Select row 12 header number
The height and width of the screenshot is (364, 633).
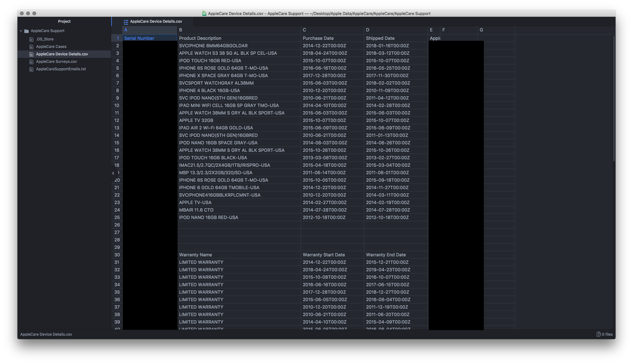pyautogui.click(x=117, y=120)
